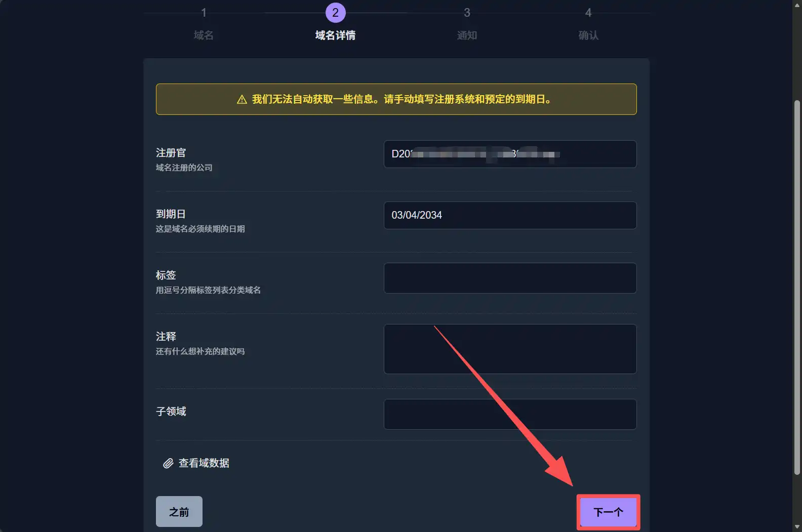Click the vertical scrollbar thumb
The image size is (802, 532).
click(797, 287)
